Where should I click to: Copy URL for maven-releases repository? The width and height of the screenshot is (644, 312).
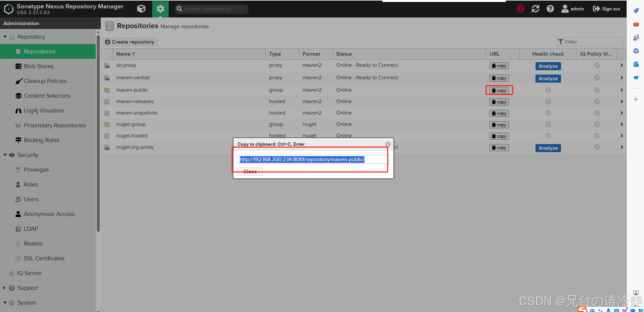tap(499, 102)
